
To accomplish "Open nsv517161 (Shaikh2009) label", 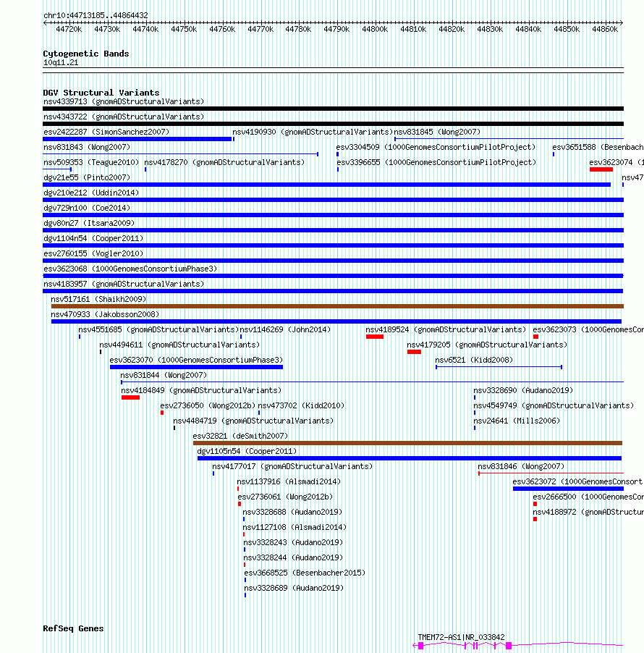I will pyautogui.click(x=98, y=300).
